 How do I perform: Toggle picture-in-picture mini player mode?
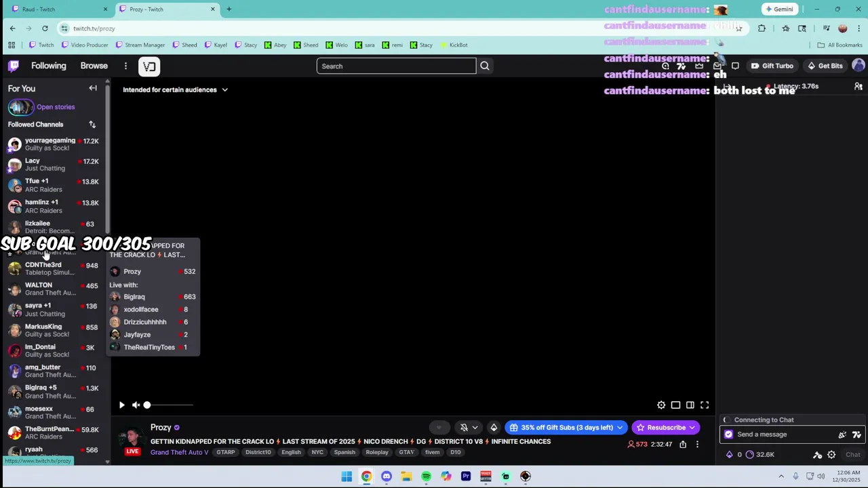[x=675, y=405]
